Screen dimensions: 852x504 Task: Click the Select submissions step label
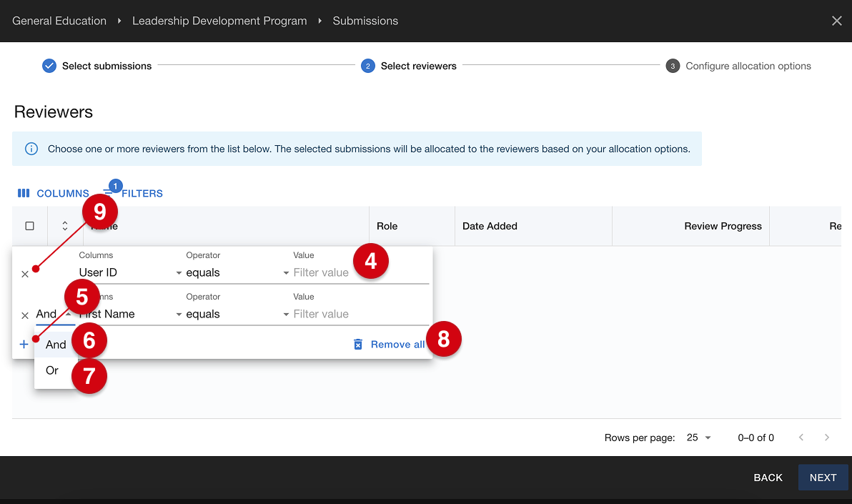[106, 66]
